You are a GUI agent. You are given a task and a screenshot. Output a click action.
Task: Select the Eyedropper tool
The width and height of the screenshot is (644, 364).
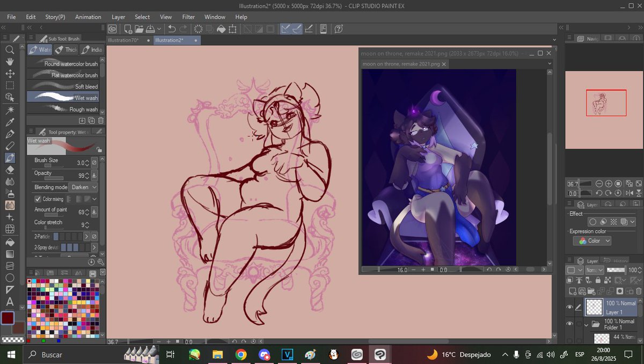(x=10, y=122)
